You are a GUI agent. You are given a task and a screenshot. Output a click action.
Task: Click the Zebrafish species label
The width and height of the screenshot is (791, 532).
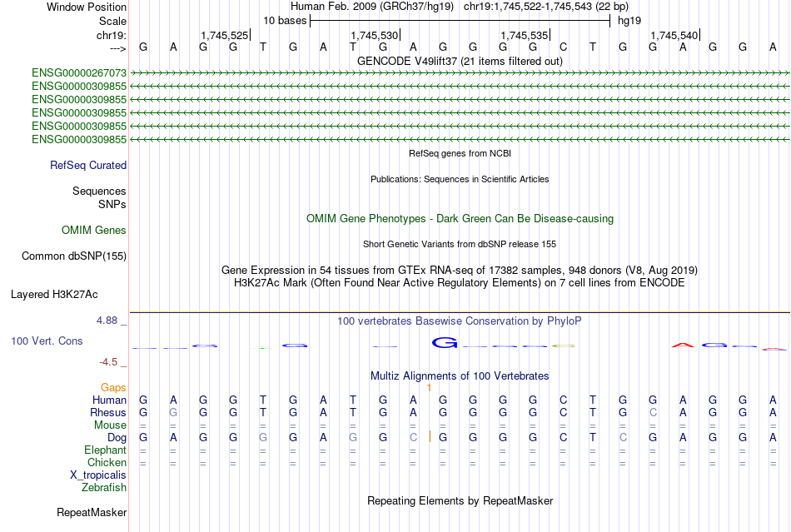[x=104, y=488]
